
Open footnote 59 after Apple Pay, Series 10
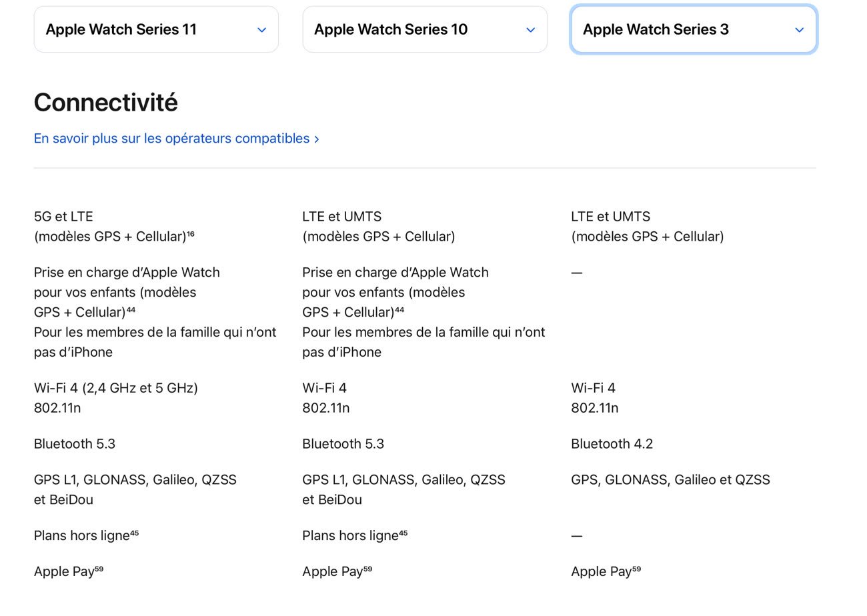(x=367, y=569)
